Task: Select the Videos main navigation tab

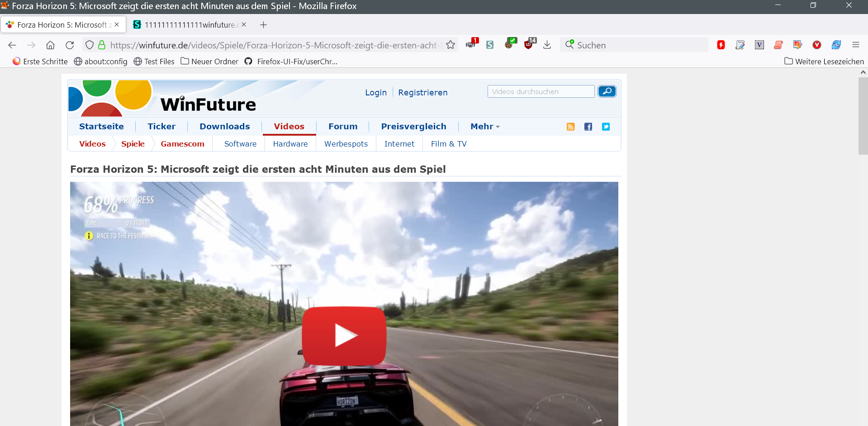Action: pos(289,127)
